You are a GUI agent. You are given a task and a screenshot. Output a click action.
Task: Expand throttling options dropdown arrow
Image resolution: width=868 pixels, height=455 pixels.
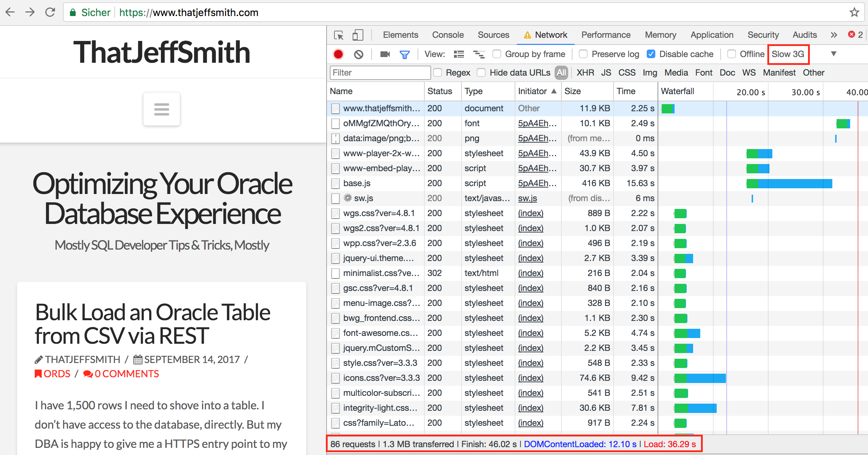834,54
